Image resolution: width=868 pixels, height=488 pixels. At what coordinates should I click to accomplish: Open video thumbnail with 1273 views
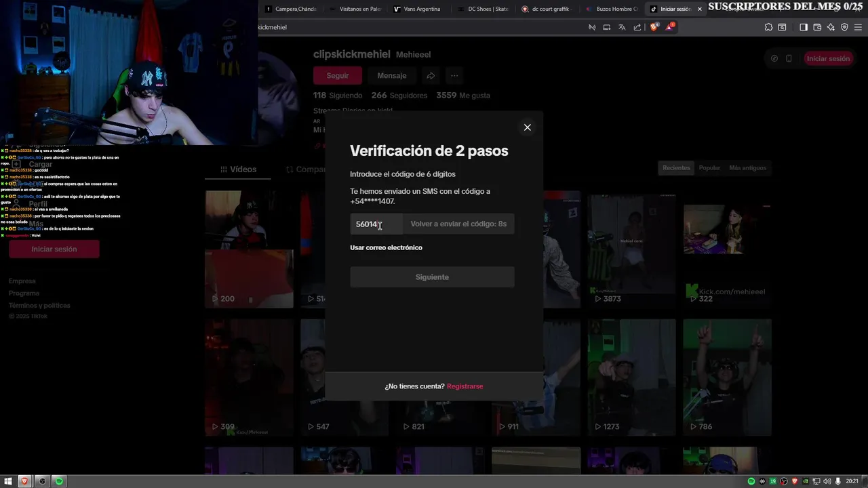point(631,378)
